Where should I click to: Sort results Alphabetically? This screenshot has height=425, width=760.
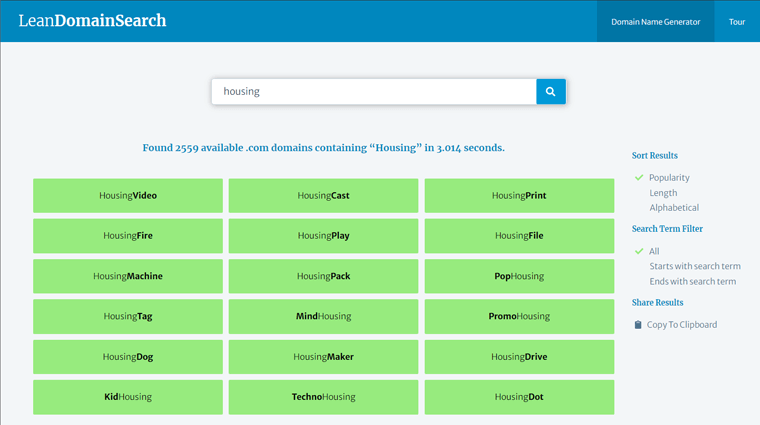pos(674,208)
